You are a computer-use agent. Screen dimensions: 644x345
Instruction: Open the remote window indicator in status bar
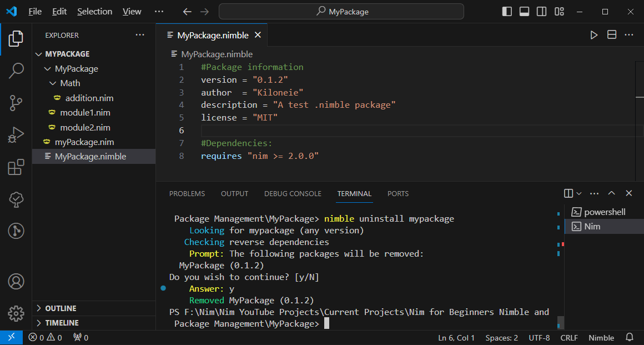click(x=11, y=338)
